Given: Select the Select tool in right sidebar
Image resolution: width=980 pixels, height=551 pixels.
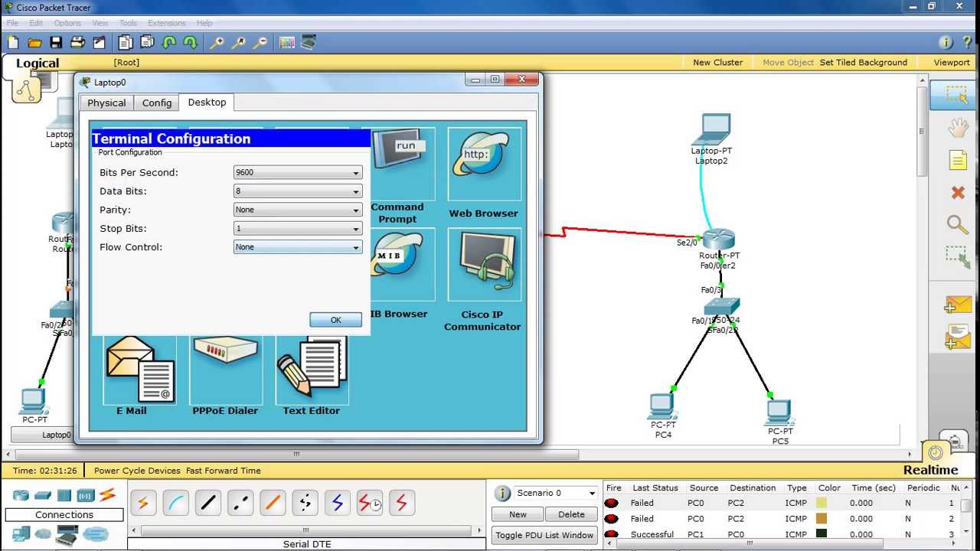Looking at the screenshot, I should (957, 95).
